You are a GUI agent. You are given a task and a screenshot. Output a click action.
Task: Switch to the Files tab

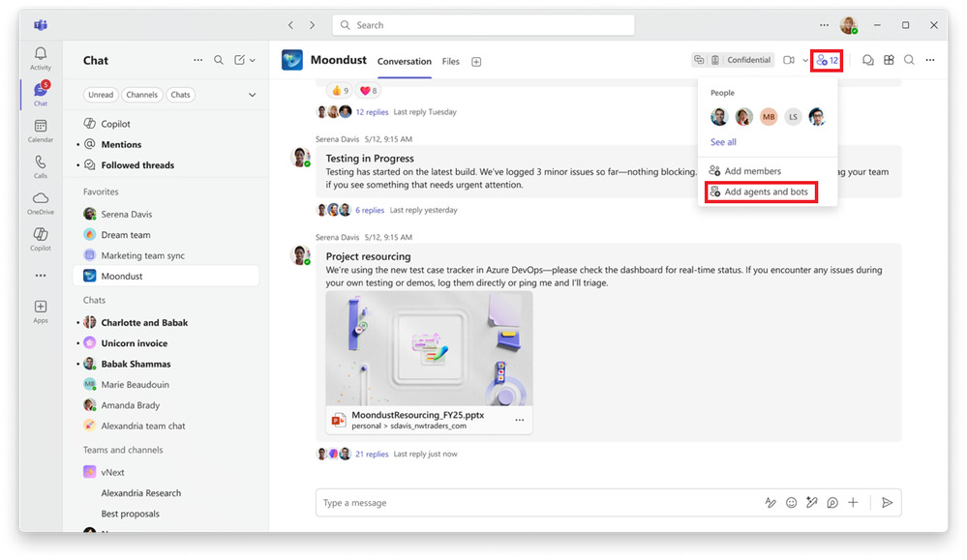[x=450, y=62]
